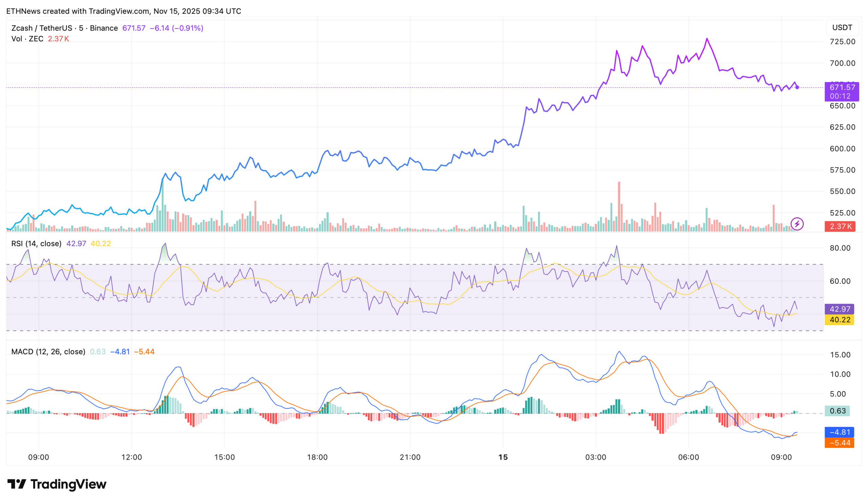Viewport: 868px width, 503px height.
Task: Click the blue −4.81 MACD value tag
Action: tap(840, 432)
